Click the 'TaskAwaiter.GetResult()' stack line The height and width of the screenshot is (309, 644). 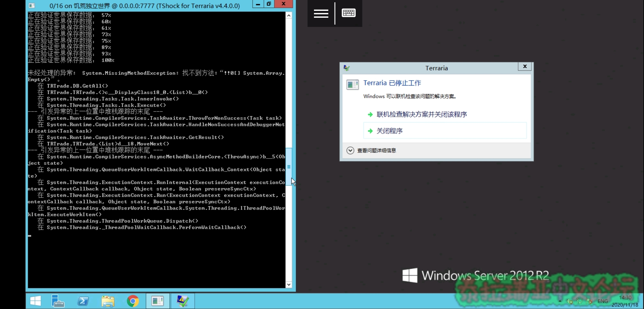(x=130, y=137)
